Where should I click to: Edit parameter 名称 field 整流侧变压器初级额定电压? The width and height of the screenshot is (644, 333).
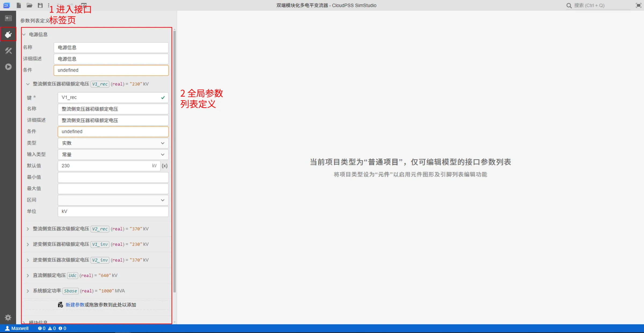pos(113,109)
